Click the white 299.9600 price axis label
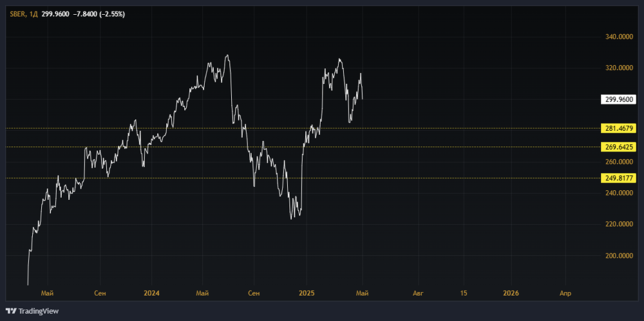Screen dimensions: 644x321 pos(618,99)
